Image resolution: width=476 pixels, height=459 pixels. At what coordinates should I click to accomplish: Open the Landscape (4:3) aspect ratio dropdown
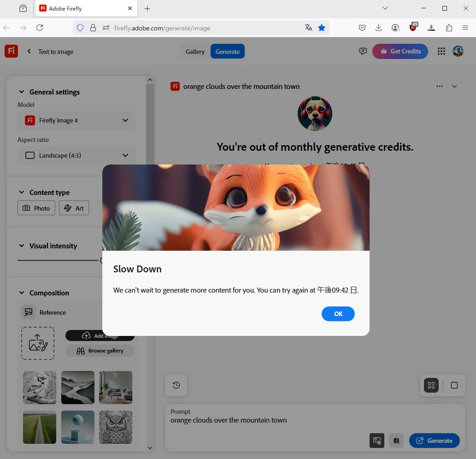pyautogui.click(x=76, y=155)
